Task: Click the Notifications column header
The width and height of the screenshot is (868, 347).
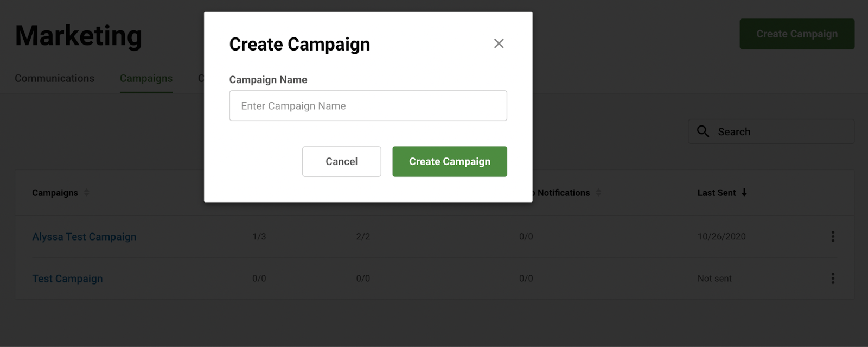Action: (x=563, y=193)
